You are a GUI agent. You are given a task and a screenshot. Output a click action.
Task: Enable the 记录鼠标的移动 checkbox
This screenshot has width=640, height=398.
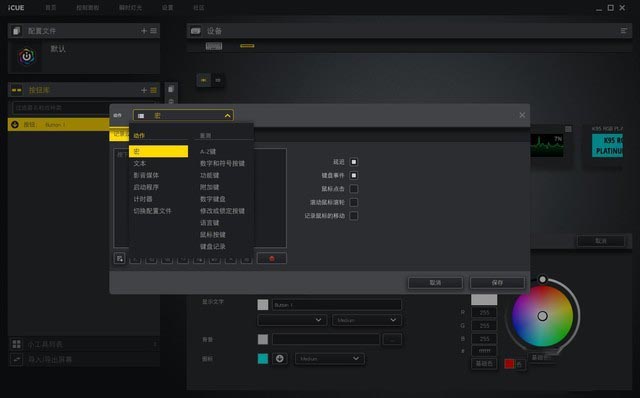[x=354, y=216]
